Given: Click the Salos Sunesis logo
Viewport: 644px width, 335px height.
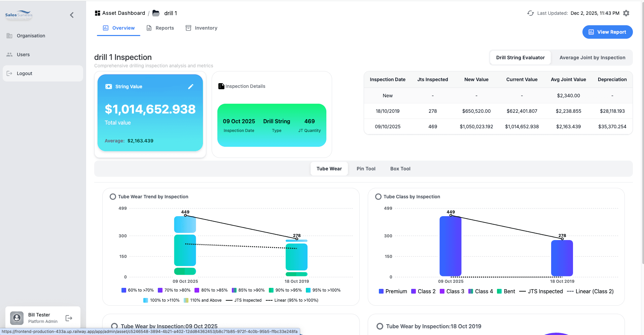Looking at the screenshot, I should click(x=19, y=15).
